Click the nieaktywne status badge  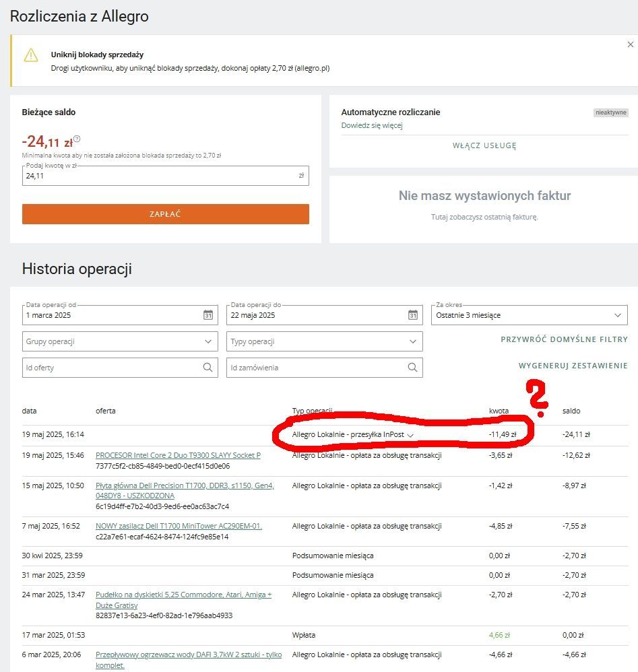611,112
